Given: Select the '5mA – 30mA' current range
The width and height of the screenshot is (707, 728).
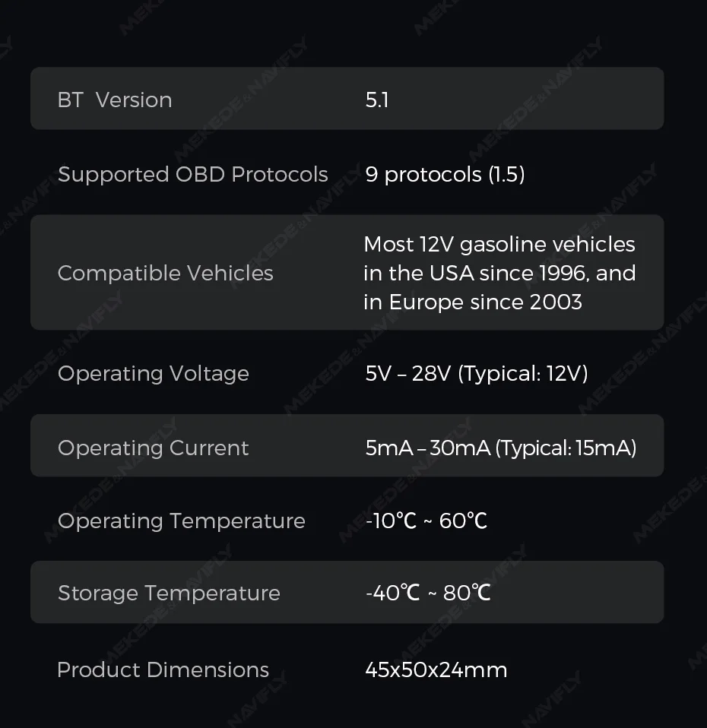Looking at the screenshot, I should 427,448.
